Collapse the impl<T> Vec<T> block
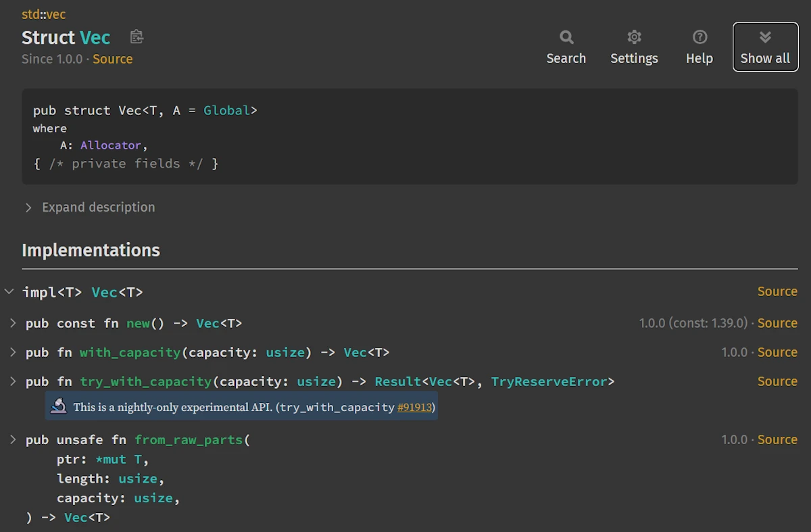811x532 pixels. (9, 292)
